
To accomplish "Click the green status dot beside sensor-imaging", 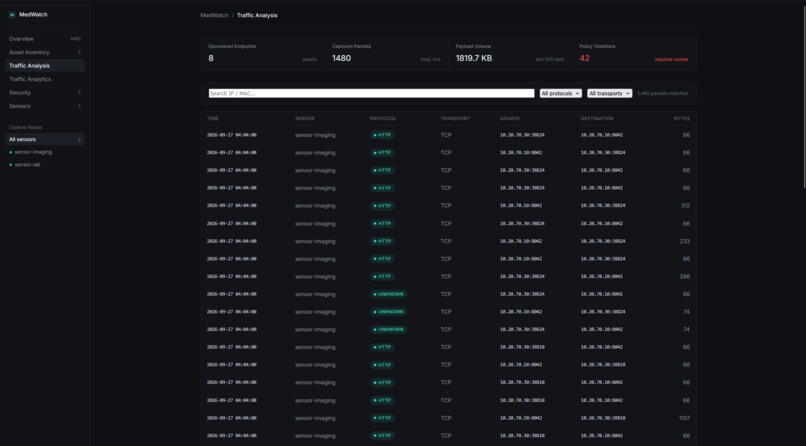I will 11,152.
